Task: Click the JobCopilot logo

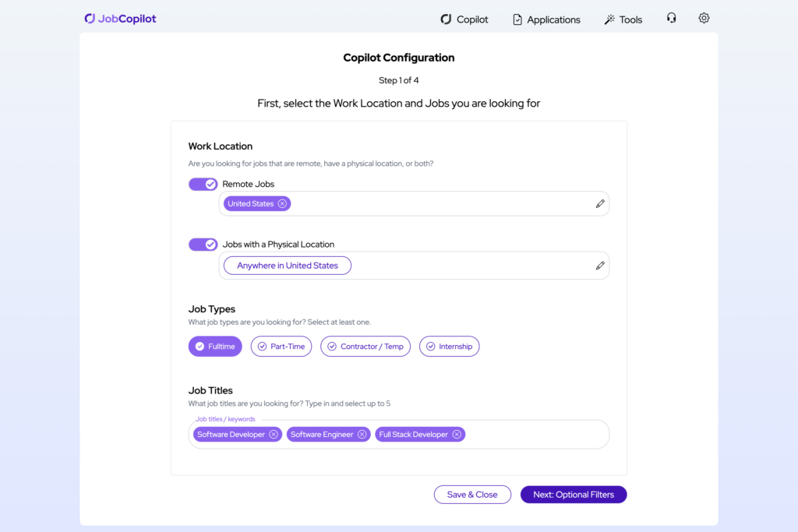Action: 120,18
